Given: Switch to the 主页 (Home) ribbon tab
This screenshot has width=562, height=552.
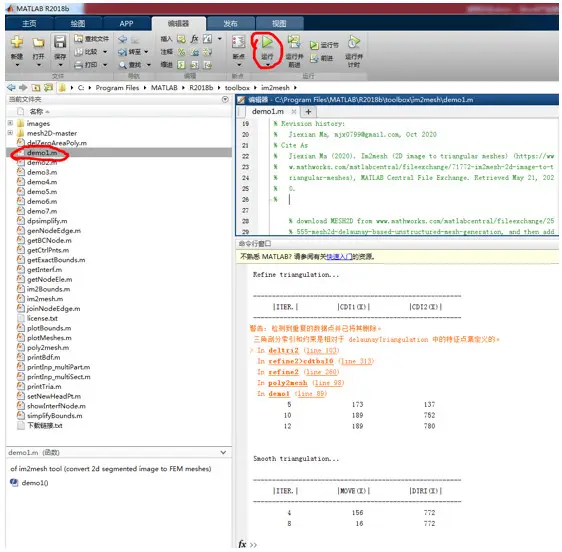Looking at the screenshot, I should click(x=29, y=24).
